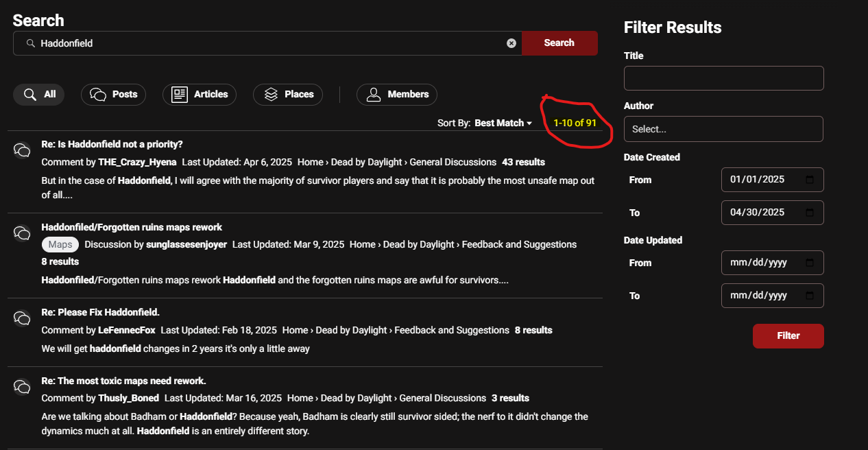Click the comment icon beside 'Re: The most toxic maps need rework.'
The image size is (868, 450).
pos(22,387)
